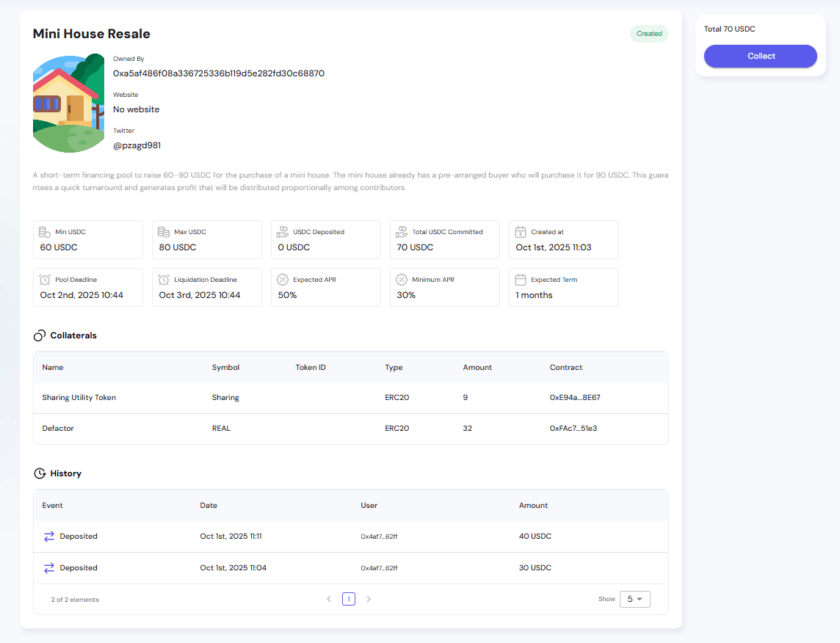Go to previous history page

point(329,599)
